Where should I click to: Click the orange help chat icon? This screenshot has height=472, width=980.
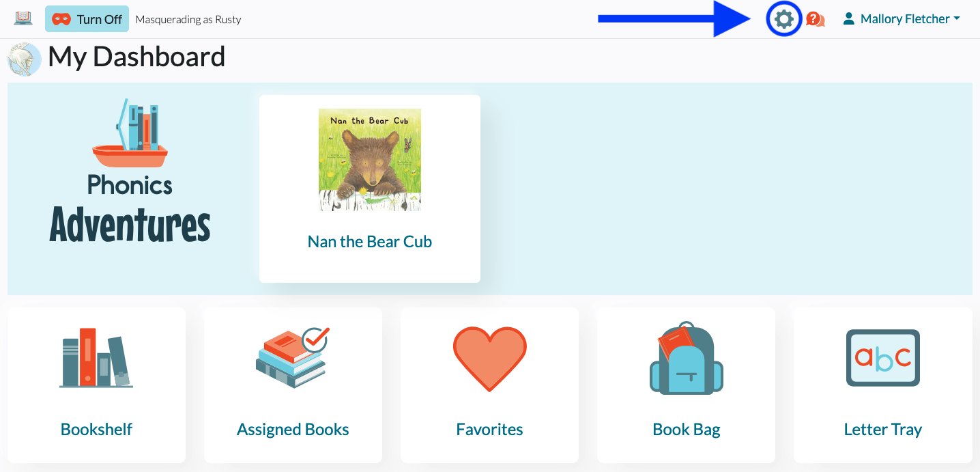[x=815, y=19]
